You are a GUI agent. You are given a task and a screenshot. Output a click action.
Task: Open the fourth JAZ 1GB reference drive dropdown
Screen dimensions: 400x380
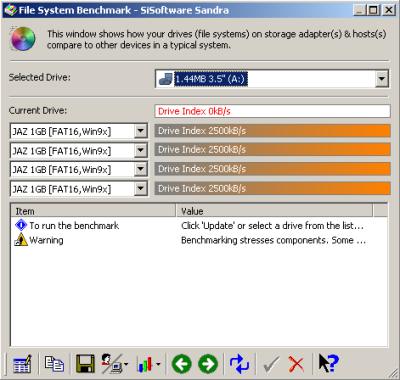click(141, 189)
